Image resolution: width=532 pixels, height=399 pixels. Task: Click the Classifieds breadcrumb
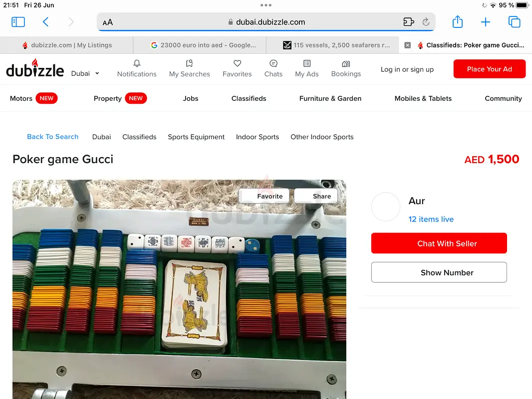pos(139,137)
